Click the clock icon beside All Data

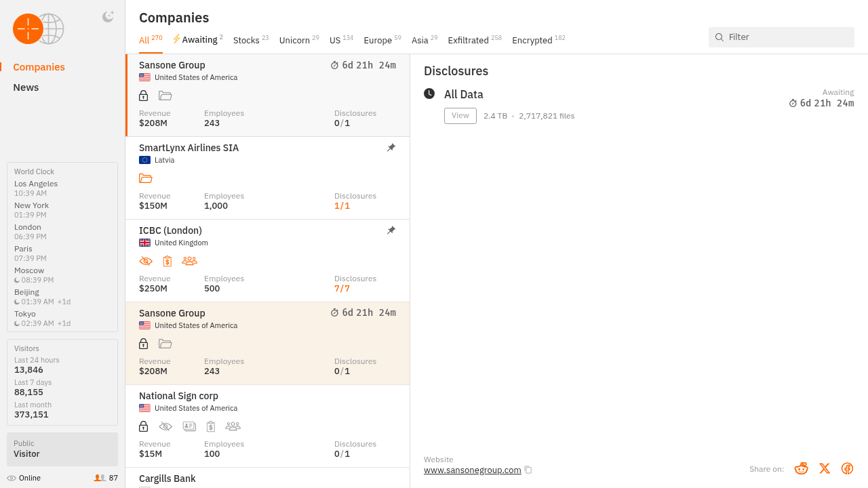pyautogui.click(x=429, y=94)
